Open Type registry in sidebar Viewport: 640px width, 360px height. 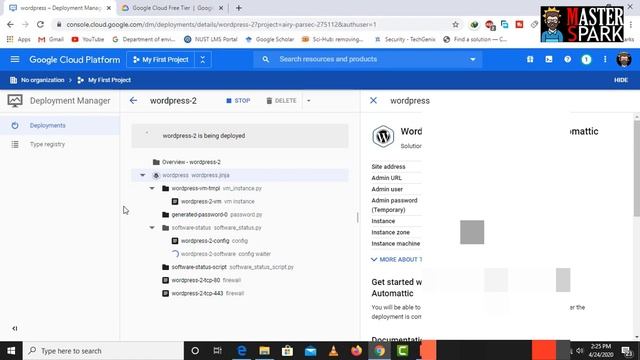[x=60, y=144]
